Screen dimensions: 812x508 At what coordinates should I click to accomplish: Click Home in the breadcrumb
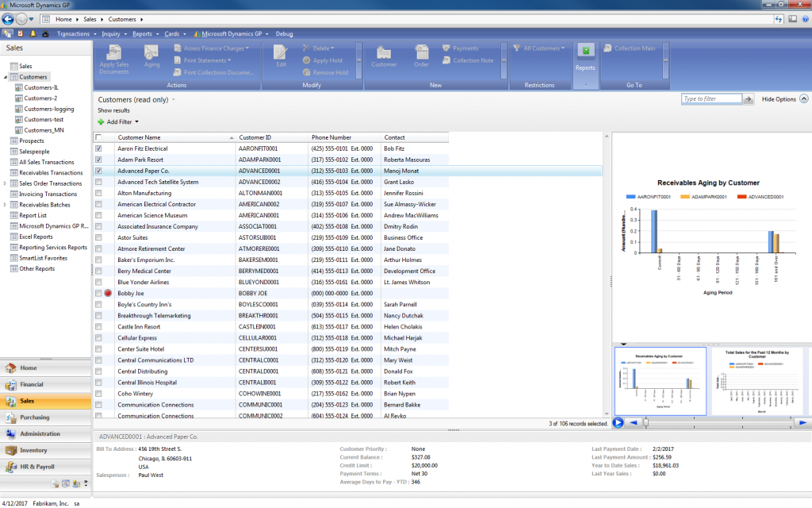tap(63, 19)
